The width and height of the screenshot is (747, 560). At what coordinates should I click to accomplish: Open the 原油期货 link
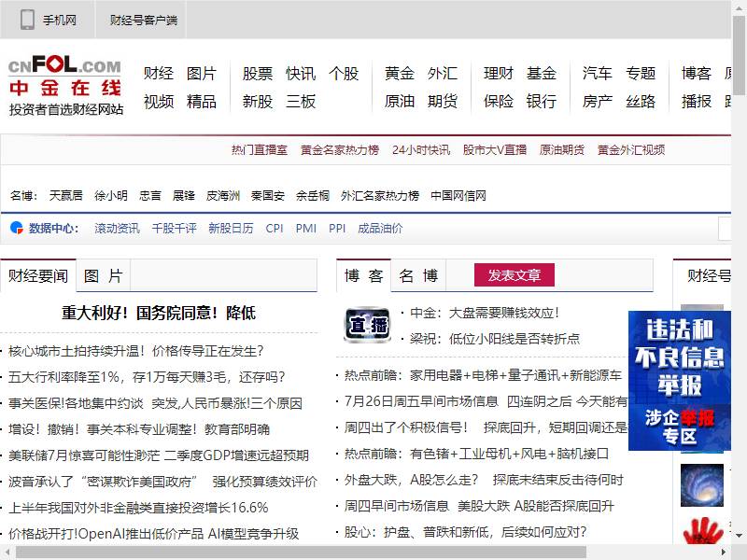[x=562, y=150]
